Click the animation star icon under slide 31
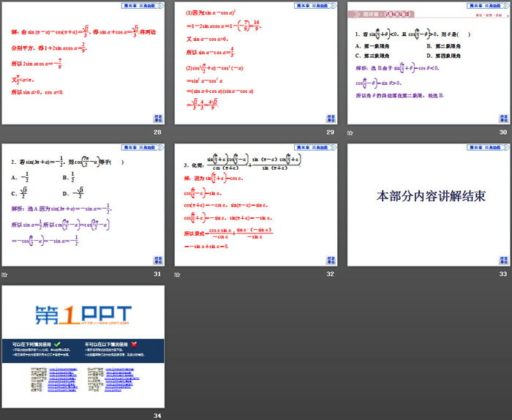 click(4, 274)
